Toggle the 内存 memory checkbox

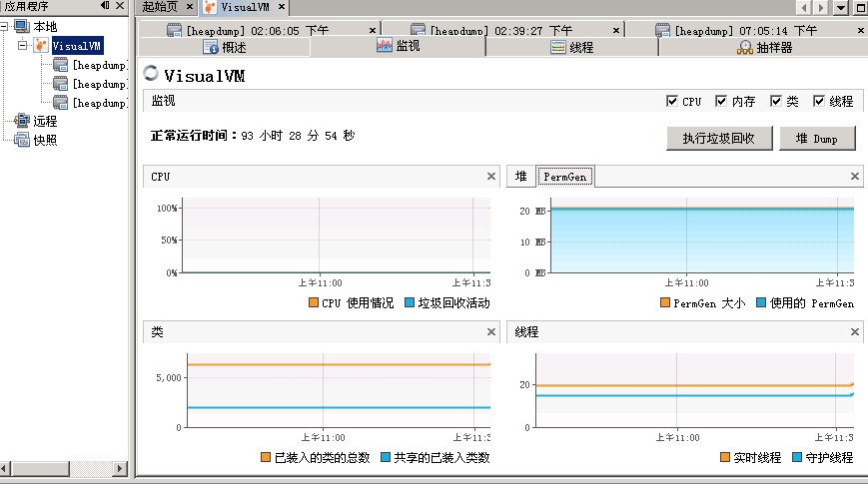point(722,101)
